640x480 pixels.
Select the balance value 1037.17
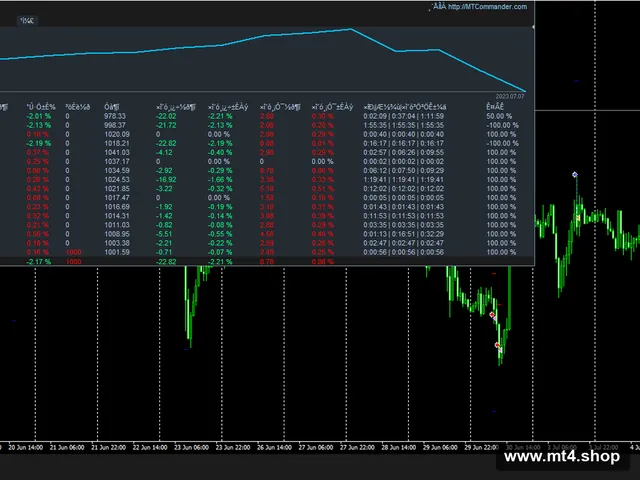(117, 162)
